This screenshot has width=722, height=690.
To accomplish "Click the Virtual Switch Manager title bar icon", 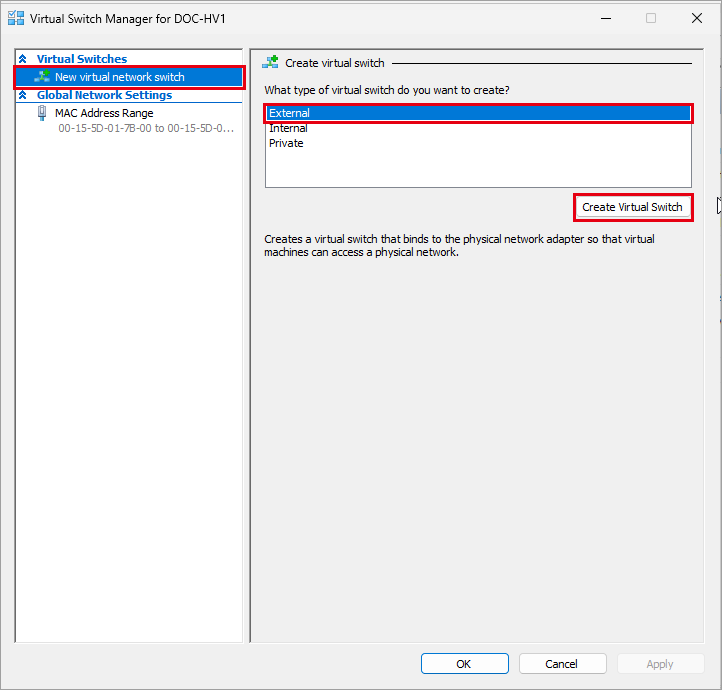I will point(16,18).
